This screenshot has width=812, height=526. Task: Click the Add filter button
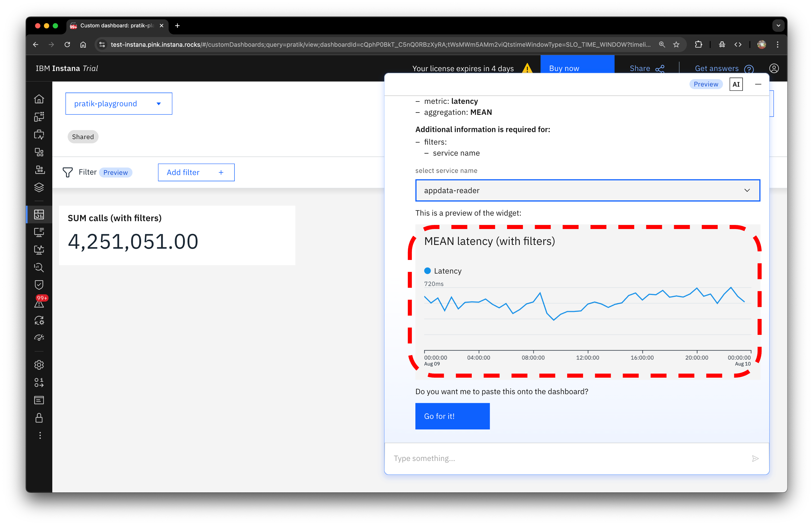click(x=196, y=172)
